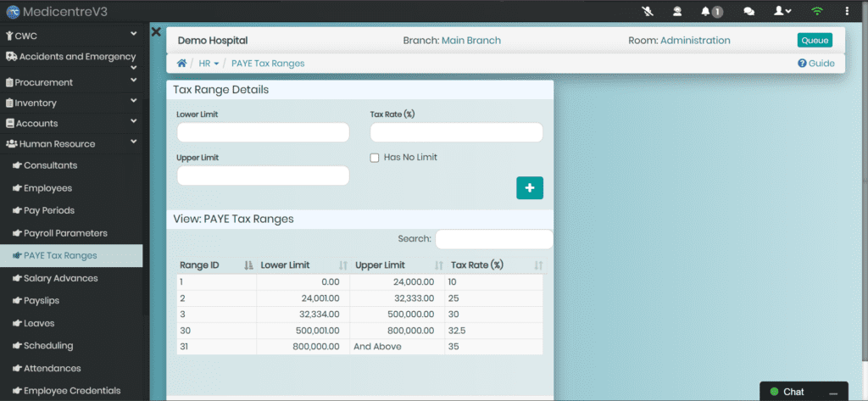Expand Accidents and Emergency sidebar menu
The width and height of the screenshot is (868, 401).
[x=71, y=60]
